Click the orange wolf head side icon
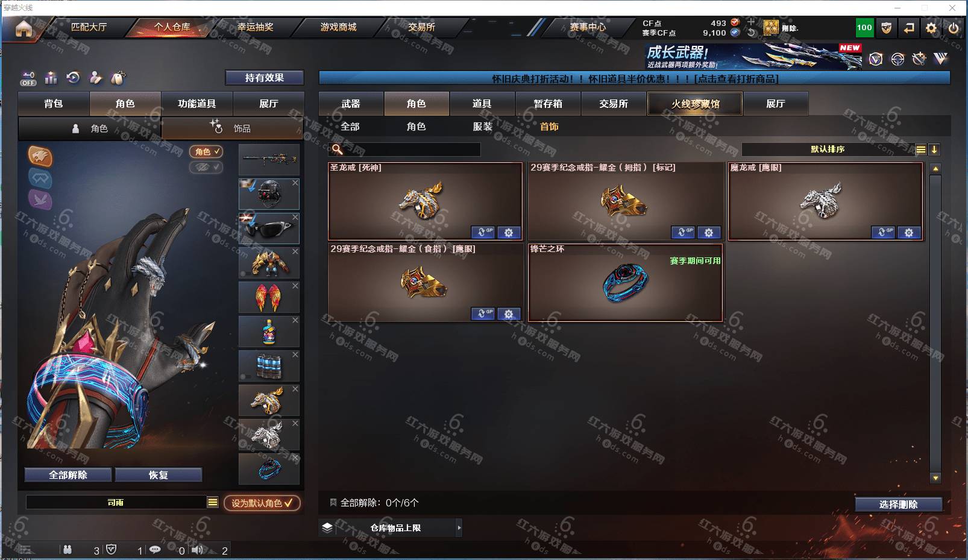 tap(40, 157)
